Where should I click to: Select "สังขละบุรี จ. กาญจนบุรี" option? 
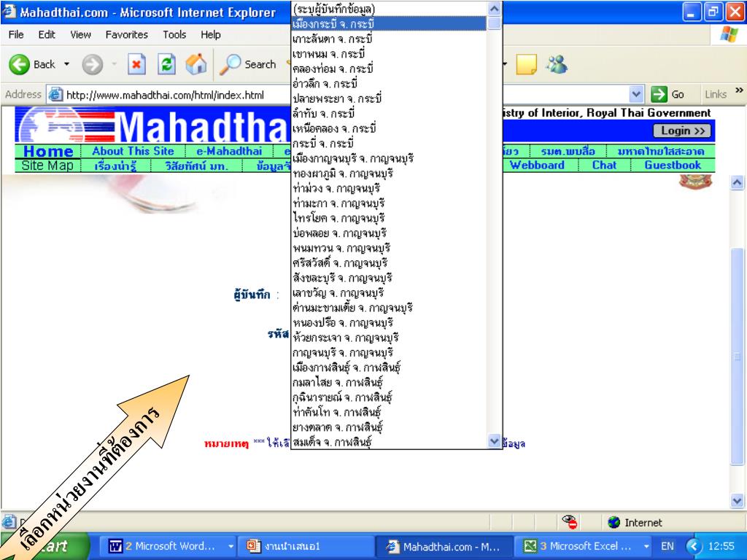tap(390, 278)
